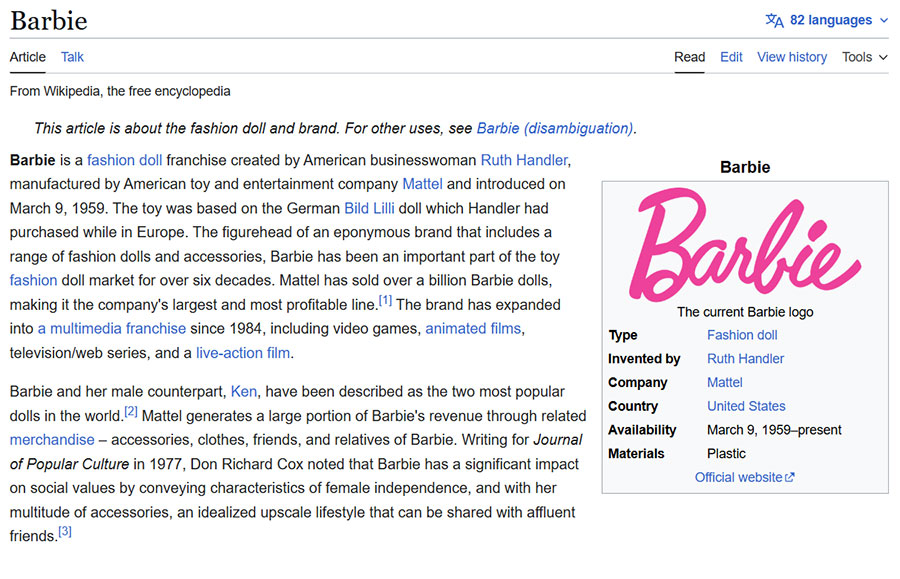The width and height of the screenshot is (900, 579).
Task: Expand the Tools menu
Action: coord(865,57)
